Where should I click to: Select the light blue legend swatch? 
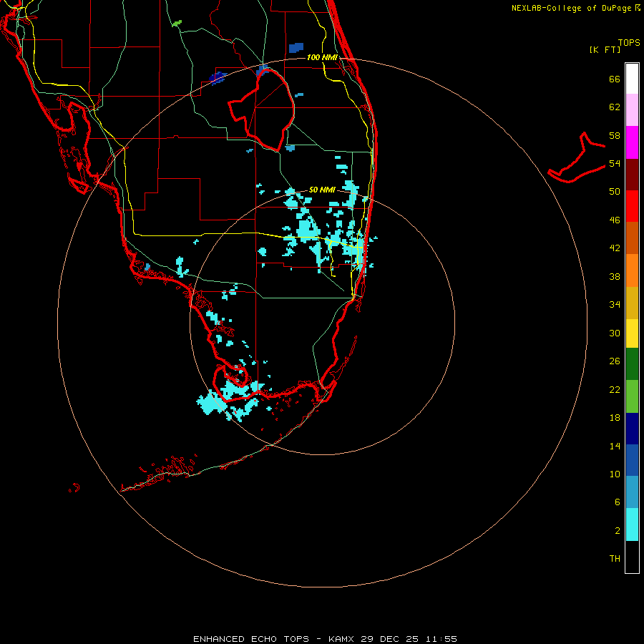pyautogui.click(x=632, y=492)
